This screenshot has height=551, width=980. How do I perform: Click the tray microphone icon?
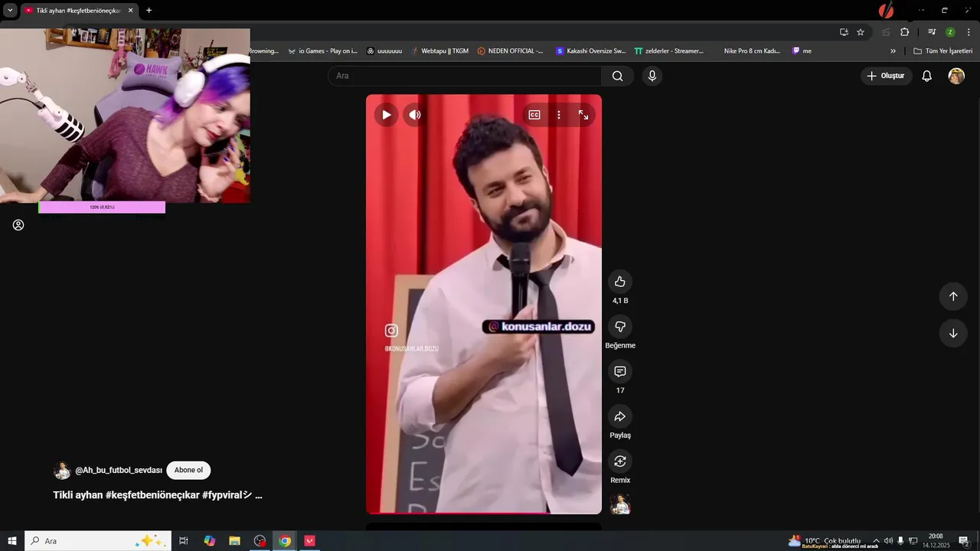(x=900, y=541)
